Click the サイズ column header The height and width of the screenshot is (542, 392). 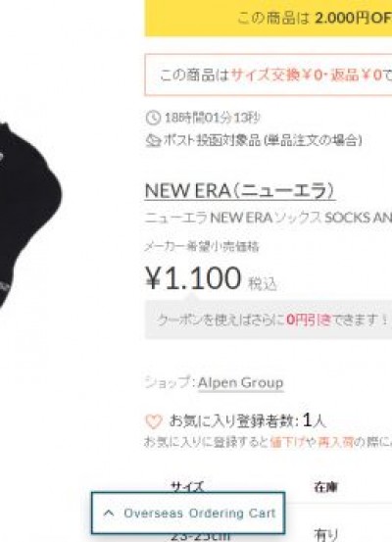[x=187, y=487]
